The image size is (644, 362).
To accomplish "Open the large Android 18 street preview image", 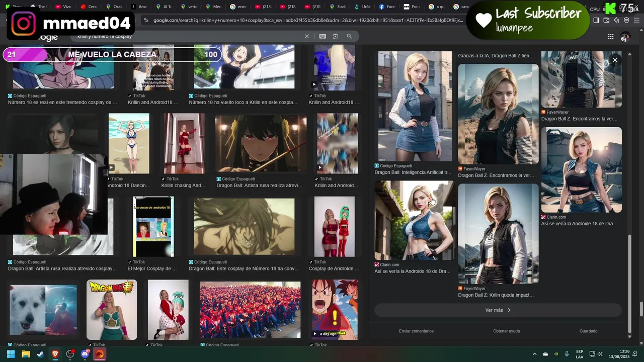I will (415, 106).
